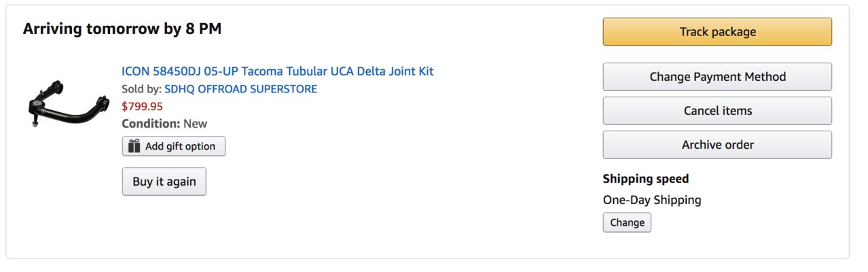Screen dimensions: 868x272
Task: Click the Add gift option label
Action: [x=180, y=146]
